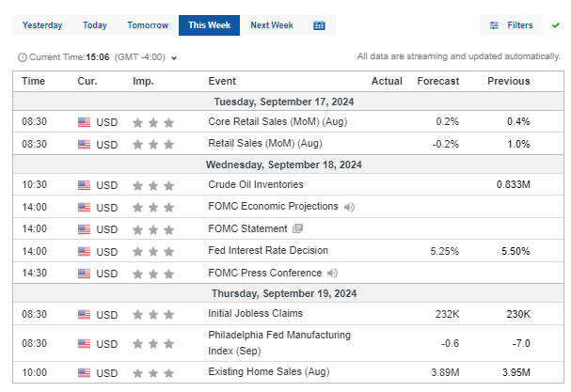Open the Fed Interest Rate Decision event
This screenshot has width=571, height=392.
click(268, 251)
